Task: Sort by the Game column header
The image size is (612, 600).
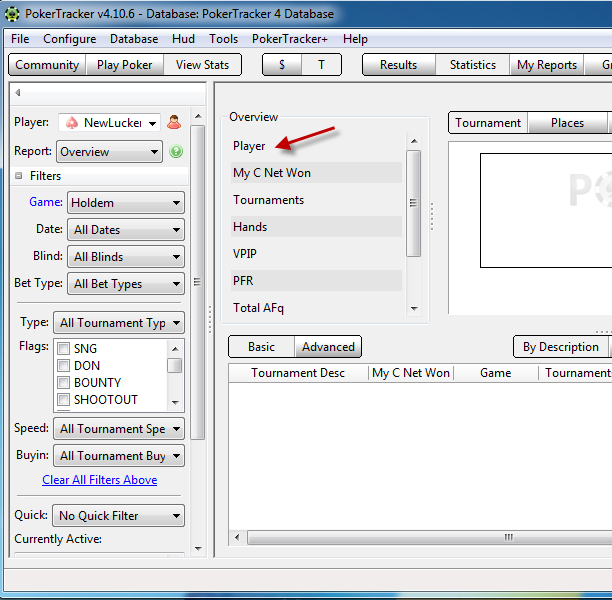Action: 495,373
